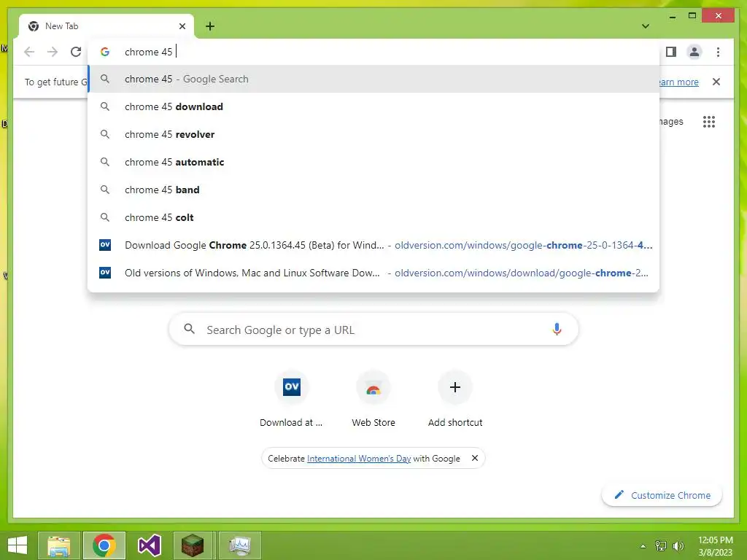Pick the 'chrome 45 colt' suggestion
Screen dimensions: 747x560
(373, 217)
